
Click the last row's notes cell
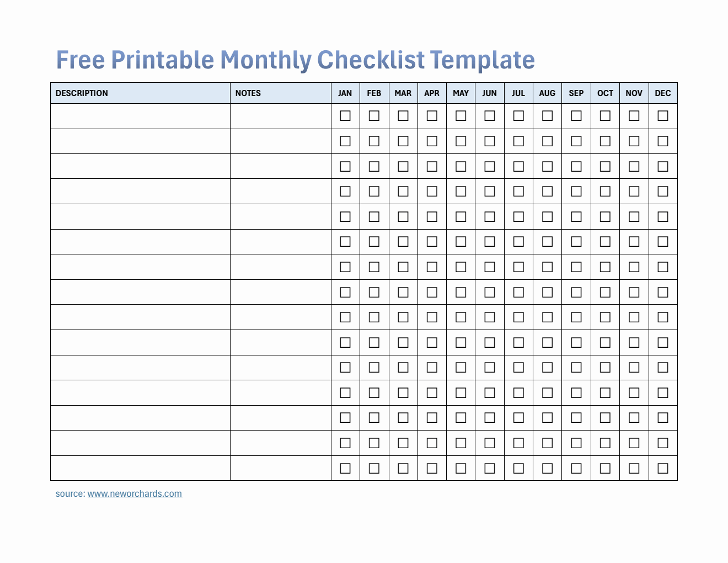point(280,468)
